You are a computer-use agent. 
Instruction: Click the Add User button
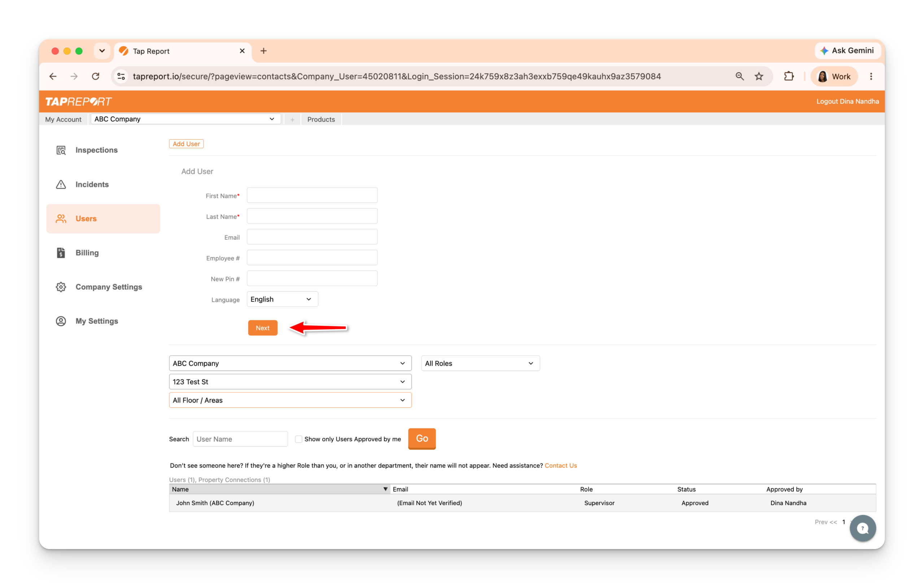[186, 144]
